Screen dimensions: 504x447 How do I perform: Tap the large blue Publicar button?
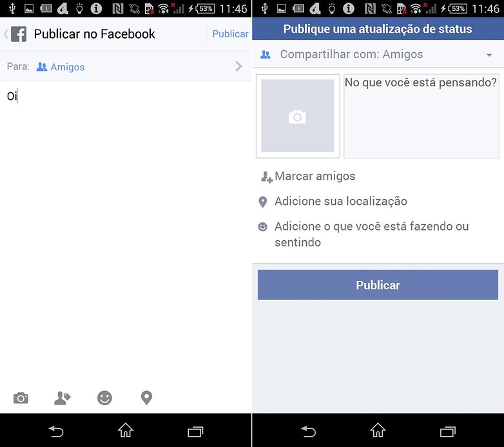click(x=378, y=285)
